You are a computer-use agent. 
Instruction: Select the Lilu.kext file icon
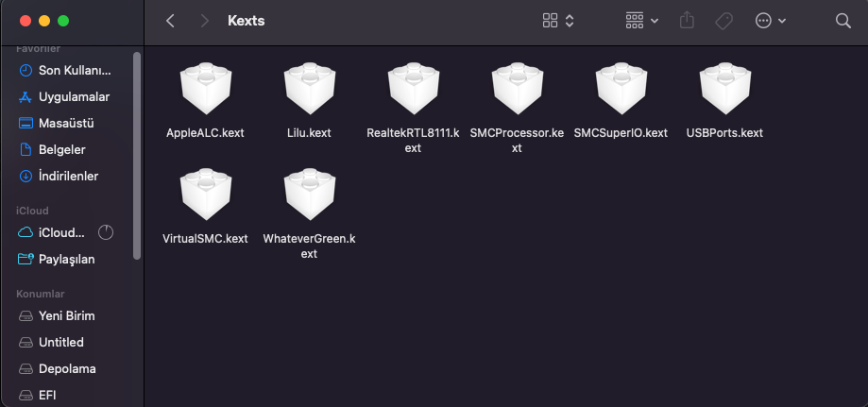click(x=309, y=92)
